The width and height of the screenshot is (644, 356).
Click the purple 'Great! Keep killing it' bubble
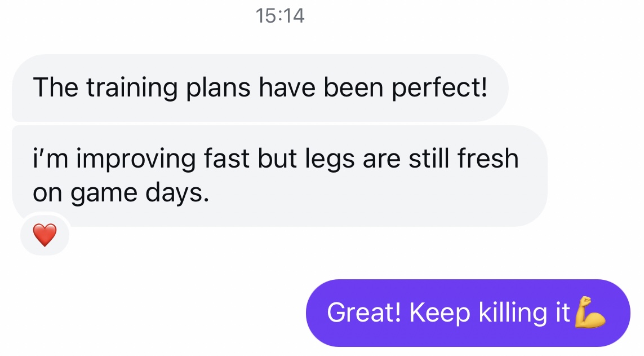click(x=467, y=313)
